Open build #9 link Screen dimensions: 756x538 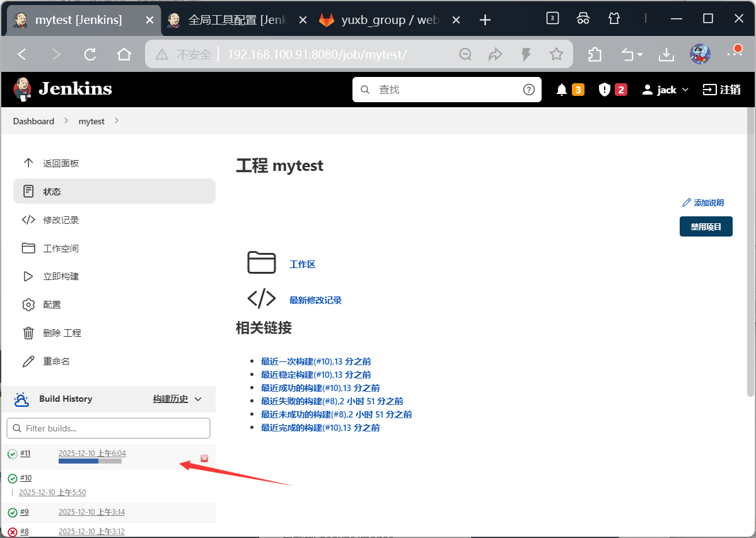tap(25, 512)
